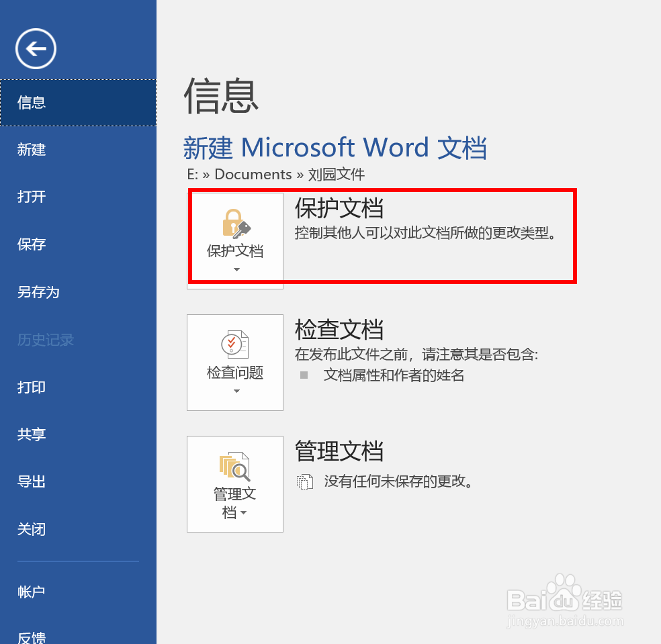Click text 在发布此文件之前，请注意其是否包含:
Screen dimensions: 661x644
coord(416,355)
